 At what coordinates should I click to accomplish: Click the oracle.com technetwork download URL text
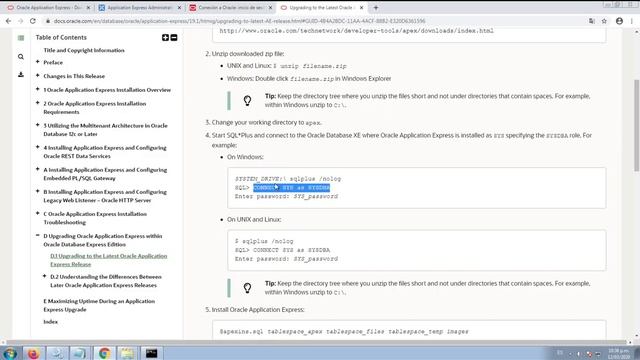(x=356, y=31)
